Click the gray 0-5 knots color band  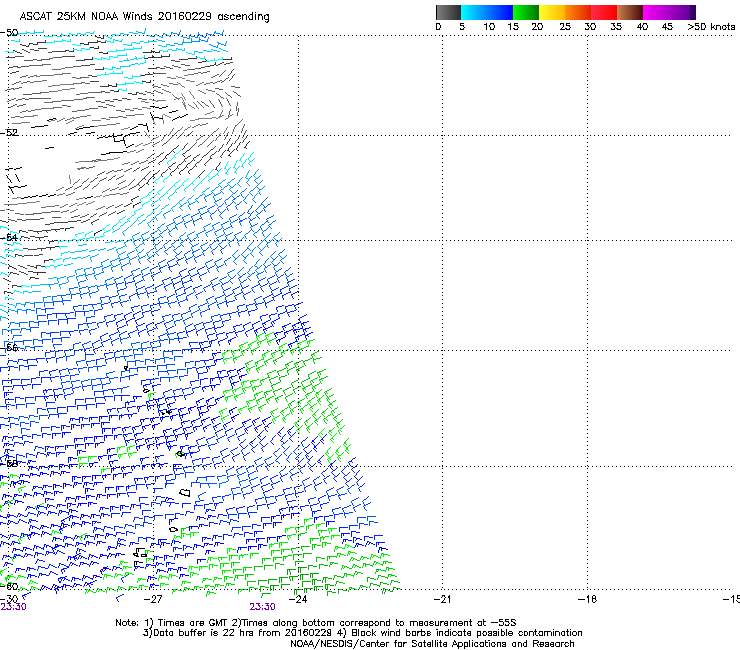coord(448,12)
